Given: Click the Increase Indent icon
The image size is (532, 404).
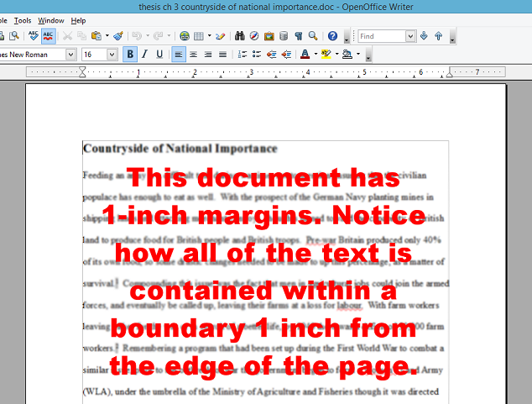Looking at the screenshot, I should (286, 55).
